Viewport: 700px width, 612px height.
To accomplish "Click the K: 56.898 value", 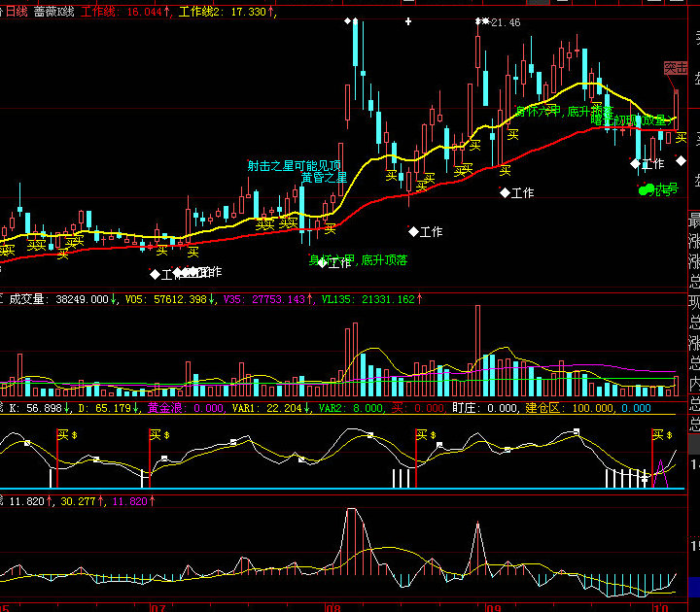I will click(39, 408).
